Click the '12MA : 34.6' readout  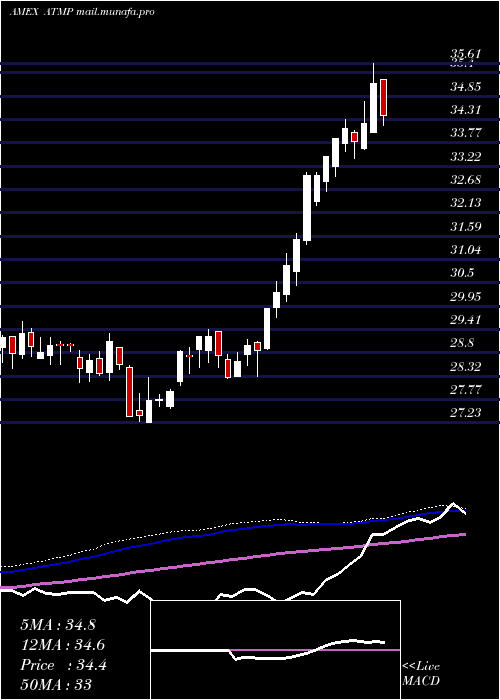pyautogui.click(x=62, y=645)
